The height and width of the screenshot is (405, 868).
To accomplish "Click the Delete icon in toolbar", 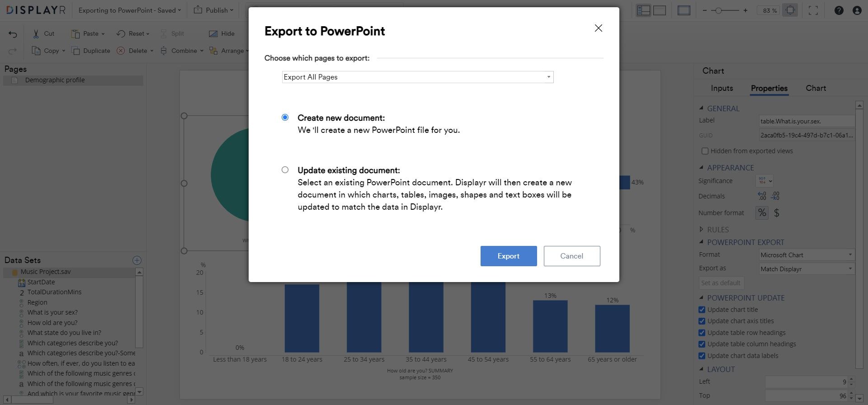I will click(121, 51).
